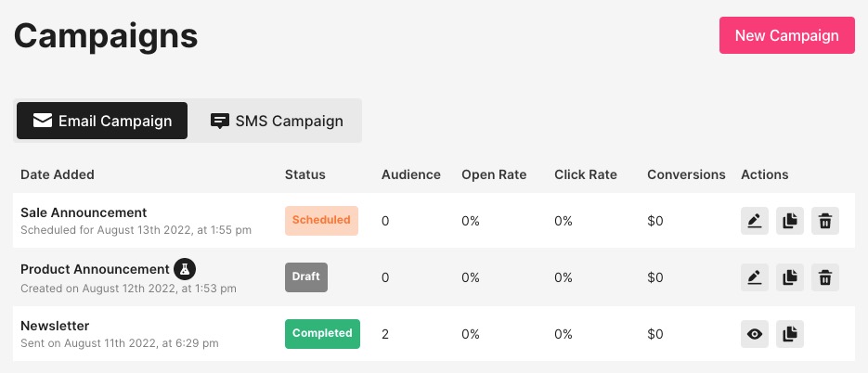Click the orange Scheduled status badge

321,221
